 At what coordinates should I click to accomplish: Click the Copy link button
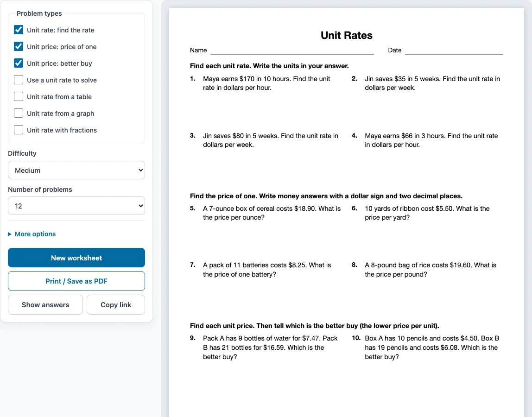point(116,305)
